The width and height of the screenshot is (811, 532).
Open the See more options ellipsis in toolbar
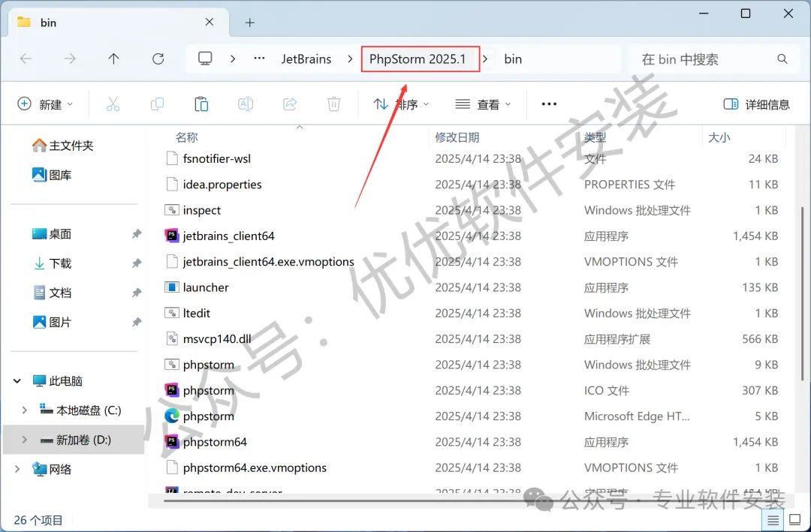pos(549,104)
